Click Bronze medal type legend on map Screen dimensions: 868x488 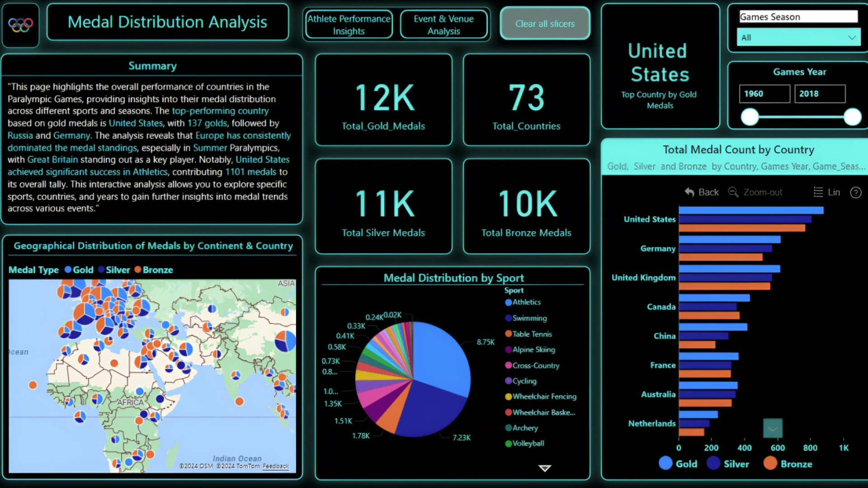[x=154, y=270]
